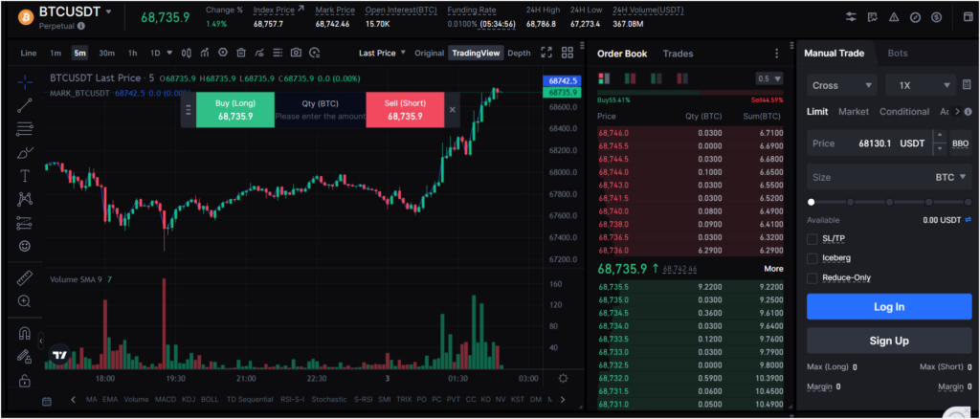Expand the BTCUSDT pair selector
This screenshot has height=419, width=980.
click(109, 11)
